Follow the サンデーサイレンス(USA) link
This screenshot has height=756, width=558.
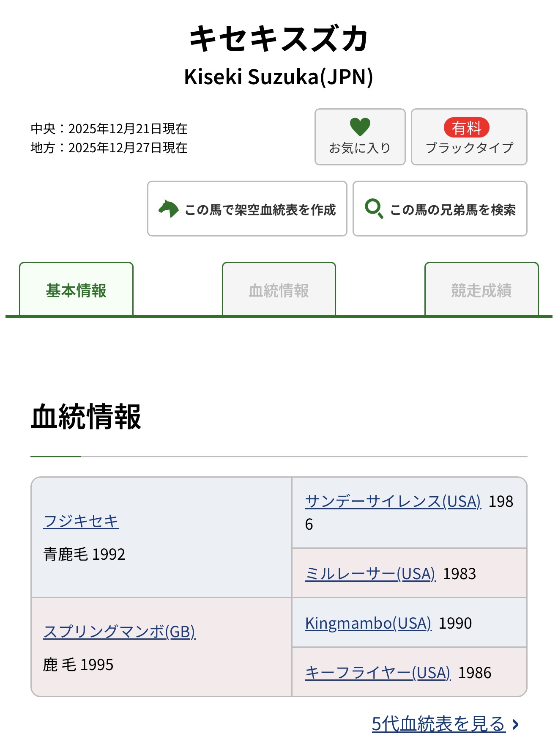tap(393, 501)
